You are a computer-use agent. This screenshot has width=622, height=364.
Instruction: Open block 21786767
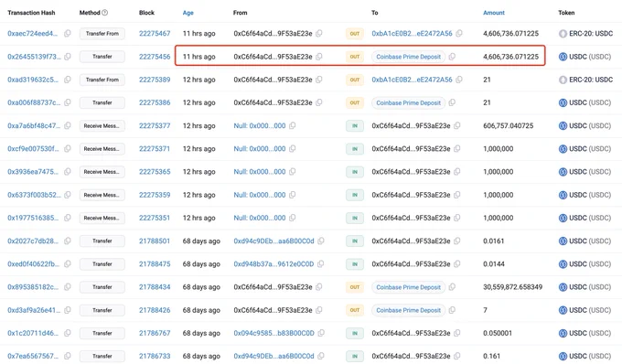(155, 333)
